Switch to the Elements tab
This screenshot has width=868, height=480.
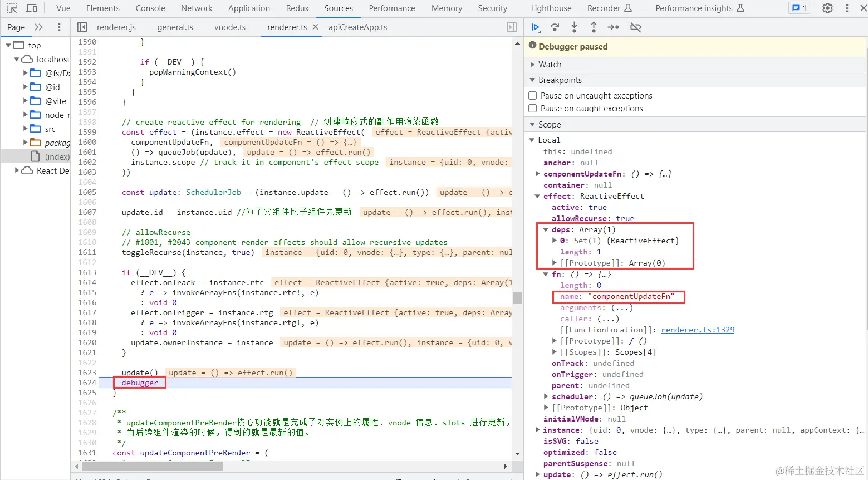[x=103, y=8]
